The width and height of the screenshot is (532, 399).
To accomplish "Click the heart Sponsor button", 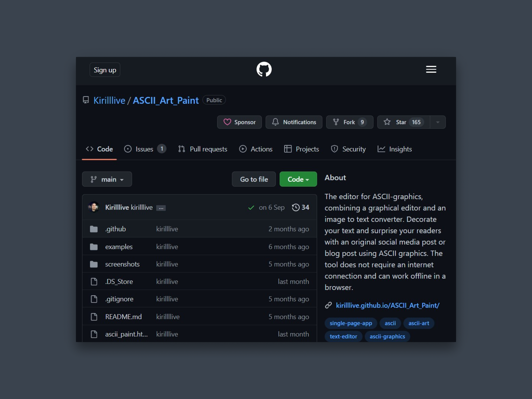I will (x=239, y=122).
